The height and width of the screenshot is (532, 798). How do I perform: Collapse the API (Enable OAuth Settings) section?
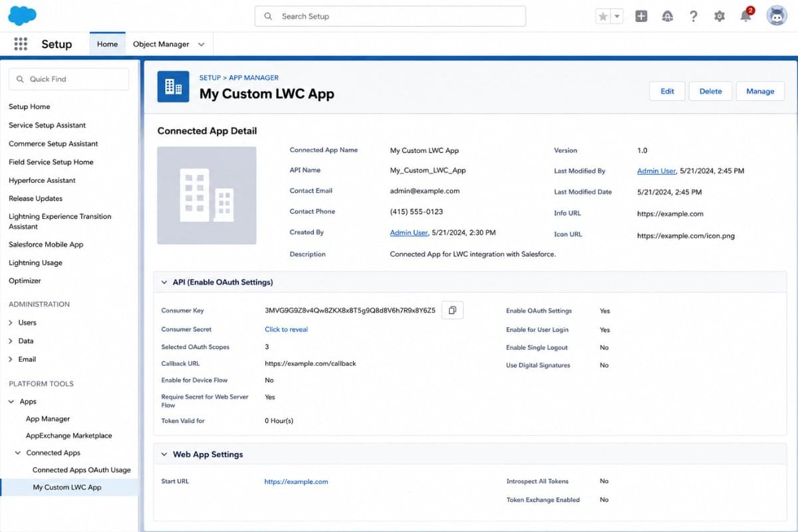tap(164, 282)
